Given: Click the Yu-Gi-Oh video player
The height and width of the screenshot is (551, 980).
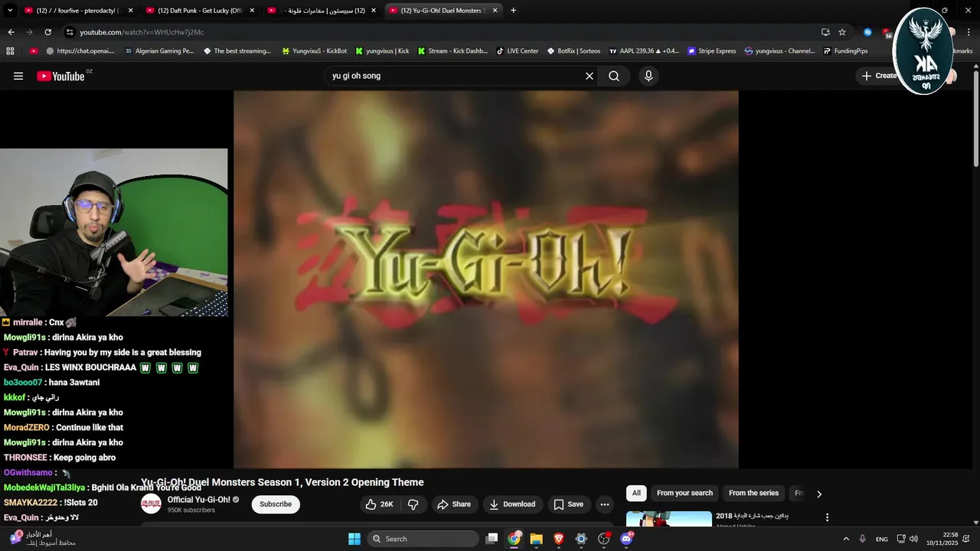Looking at the screenshot, I should pyautogui.click(x=486, y=279).
